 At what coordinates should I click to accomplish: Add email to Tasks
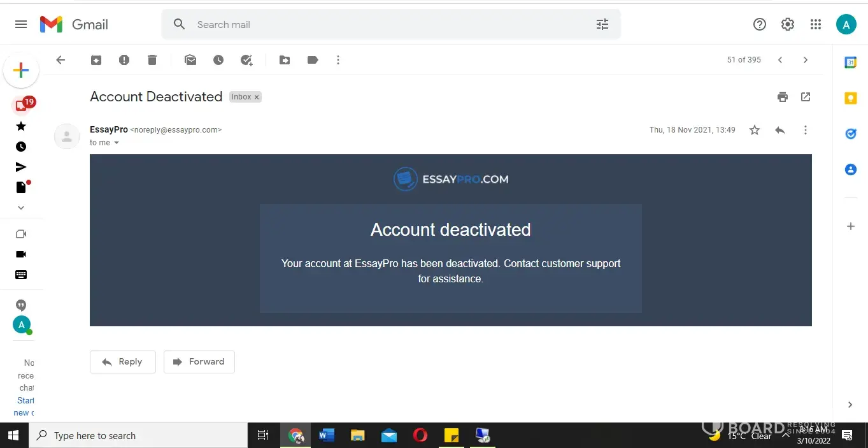pyautogui.click(x=247, y=60)
